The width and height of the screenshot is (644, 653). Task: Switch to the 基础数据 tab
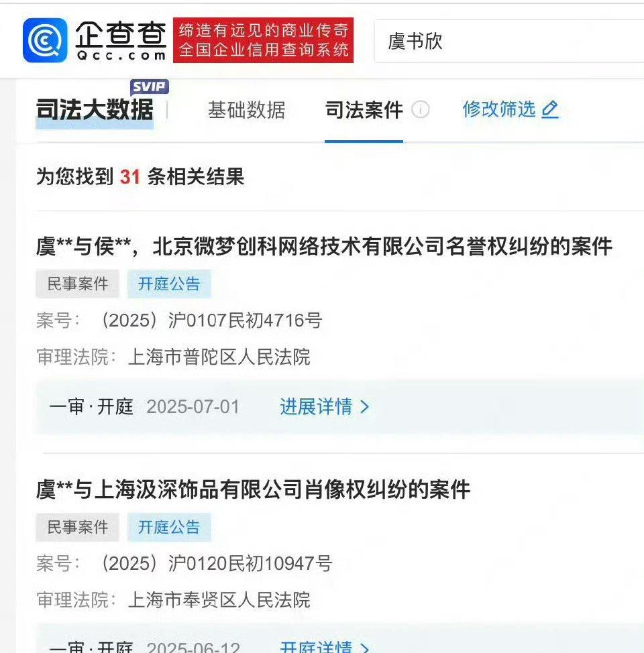click(246, 111)
